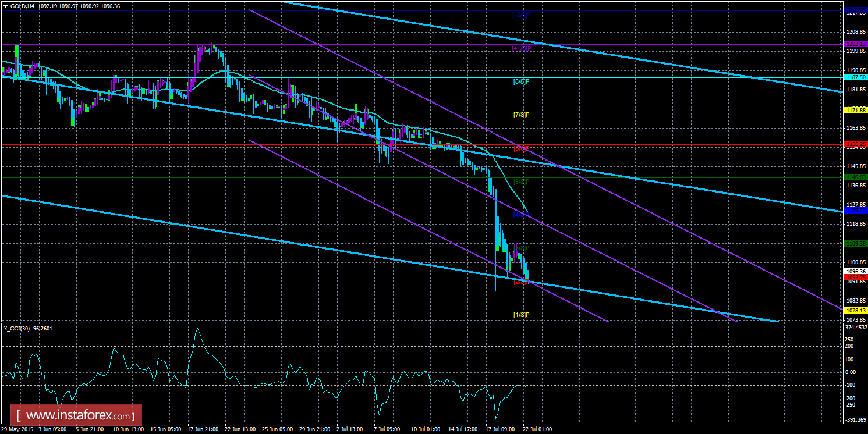This screenshot has width=868, height=434.
Task: Click the 1187.50 cyan price tag
Action: (855, 77)
